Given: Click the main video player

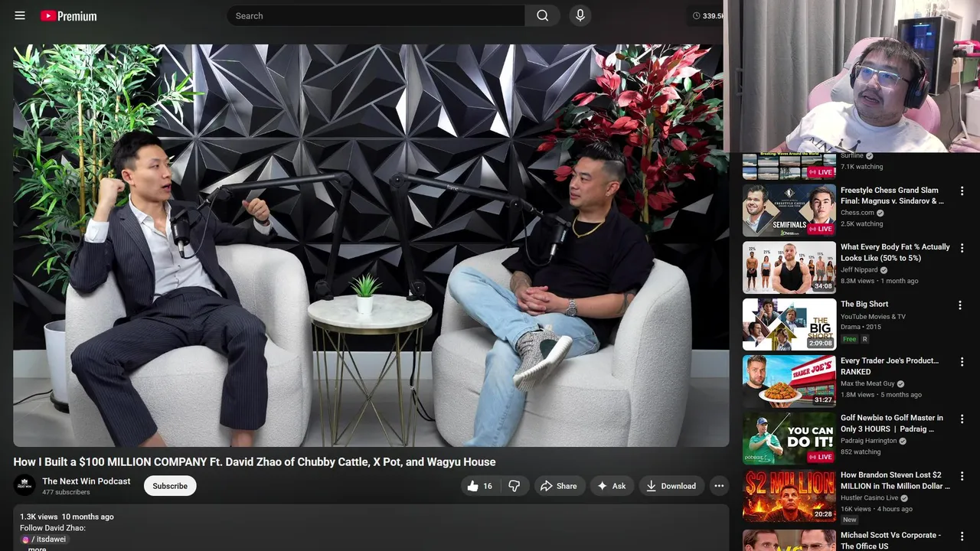Looking at the screenshot, I should pyautogui.click(x=371, y=245).
